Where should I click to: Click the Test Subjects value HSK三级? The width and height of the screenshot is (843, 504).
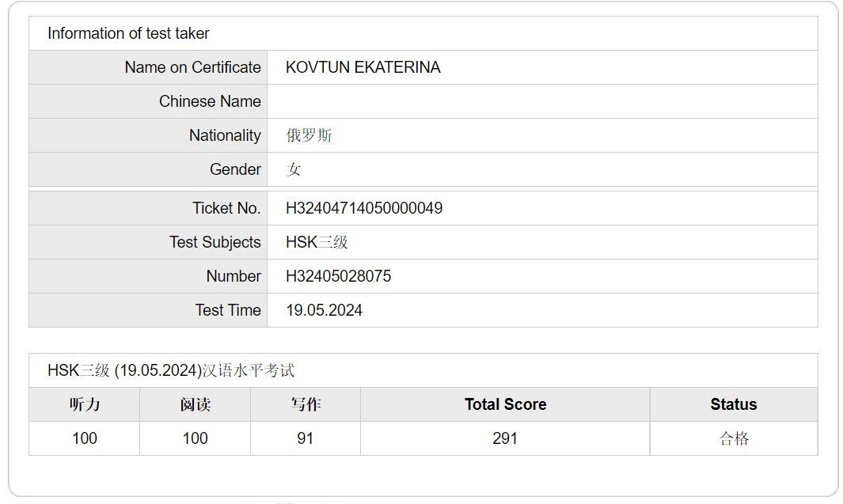pyautogui.click(x=317, y=242)
